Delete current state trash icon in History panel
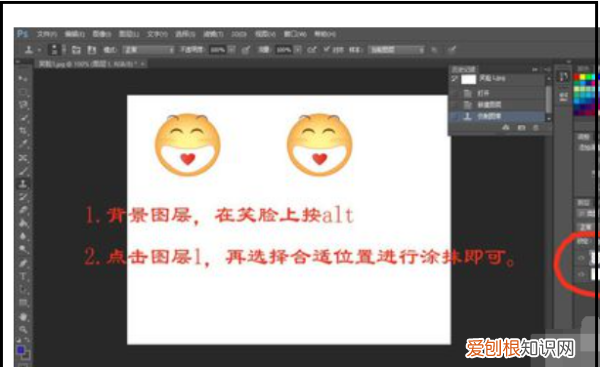This screenshot has width=600, height=367. point(536,128)
